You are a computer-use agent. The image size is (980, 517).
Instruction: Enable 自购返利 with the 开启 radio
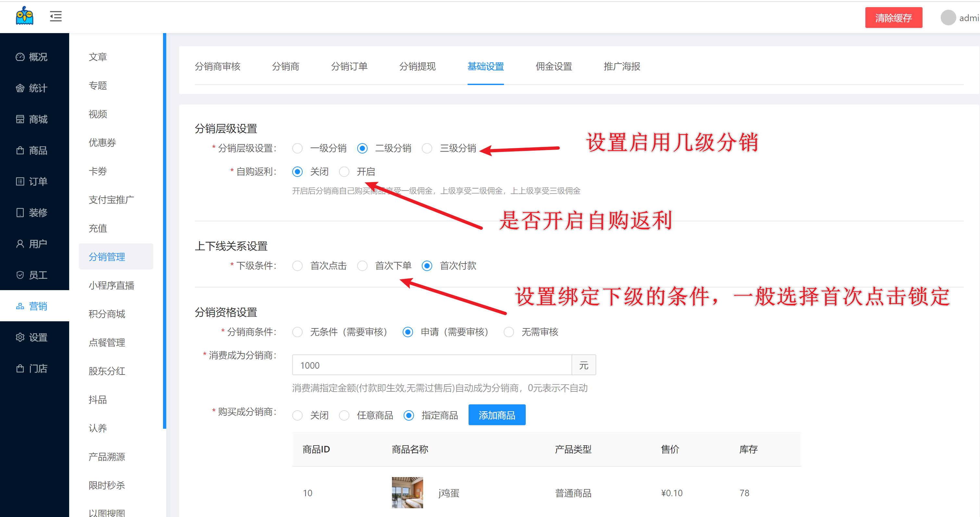tap(344, 172)
